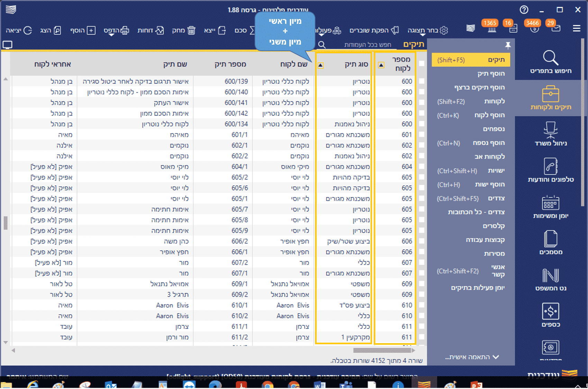Open Phones and Messages (טלפונים והודעות)

(551, 170)
